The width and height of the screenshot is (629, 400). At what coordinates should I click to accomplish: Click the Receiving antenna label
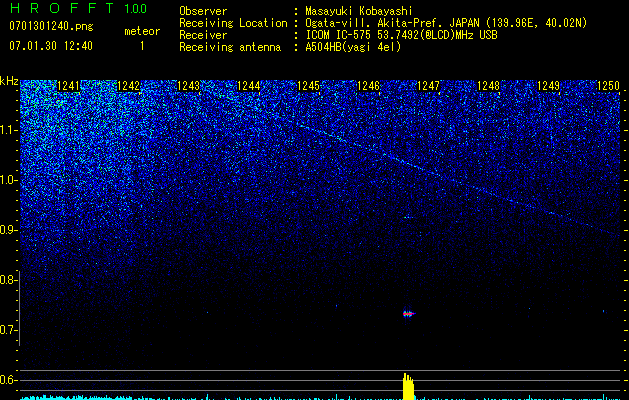(230, 47)
